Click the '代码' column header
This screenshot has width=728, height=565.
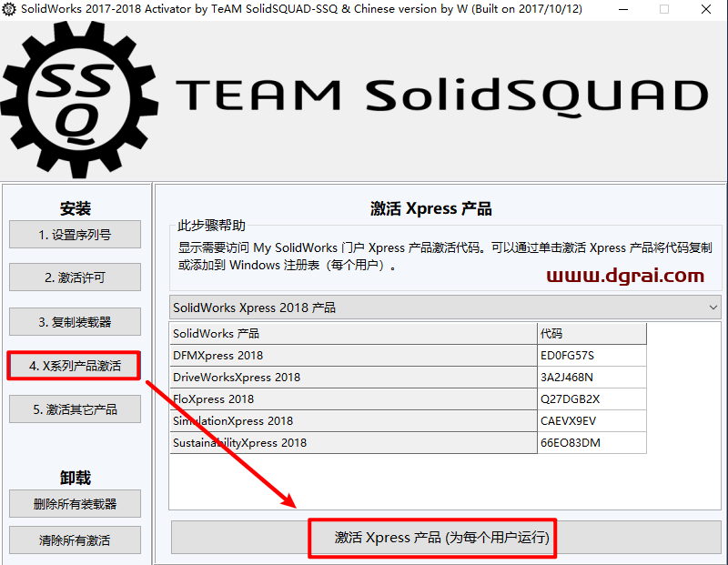coord(591,333)
